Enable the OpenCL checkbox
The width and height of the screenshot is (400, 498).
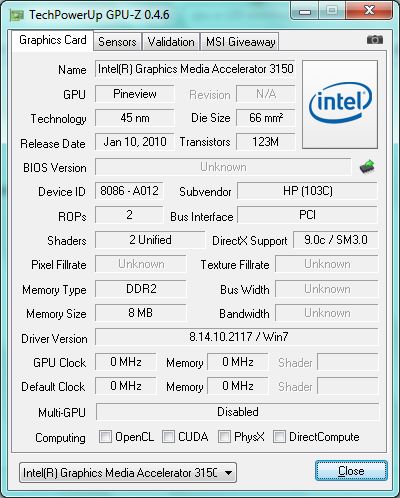pyautogui.click(x=105, y=436)
